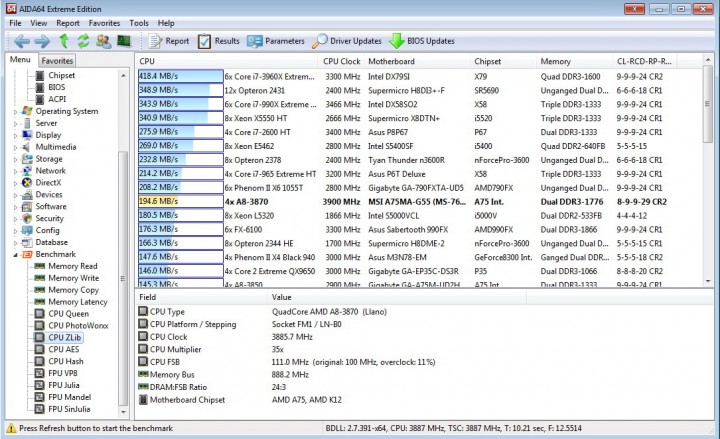Screen dimensions: 720x439
Task: Click the green up-level arrow icon
Action: 64,41
